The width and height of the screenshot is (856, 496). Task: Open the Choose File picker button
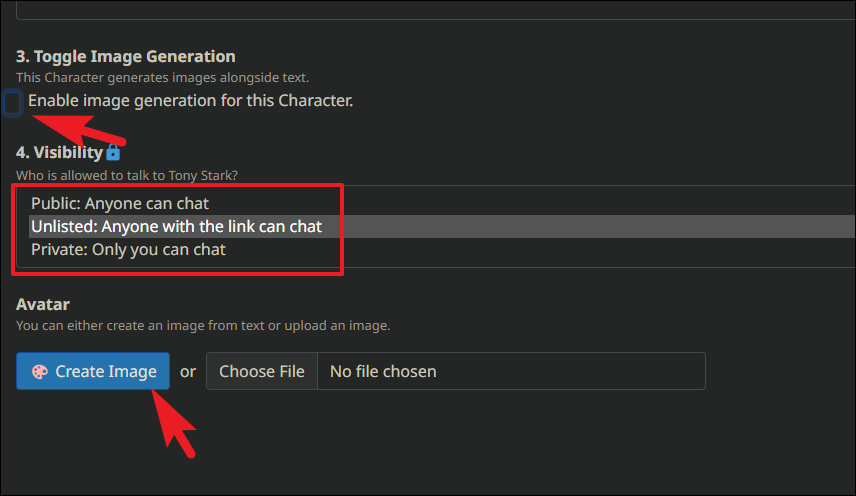262,371
